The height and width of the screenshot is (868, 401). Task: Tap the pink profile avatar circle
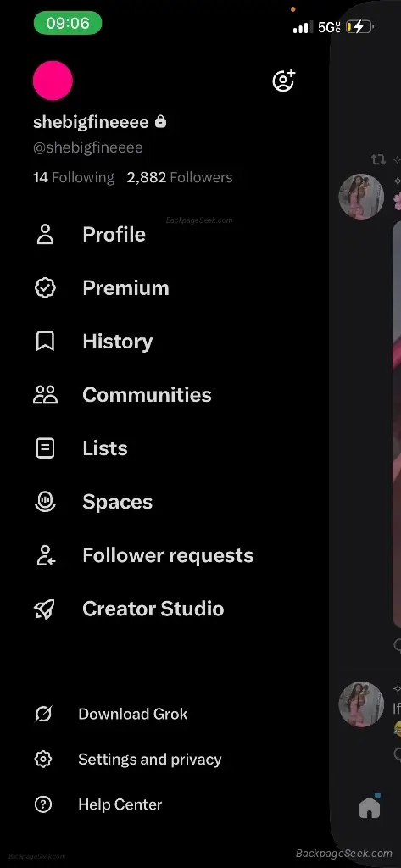(53, 81)
